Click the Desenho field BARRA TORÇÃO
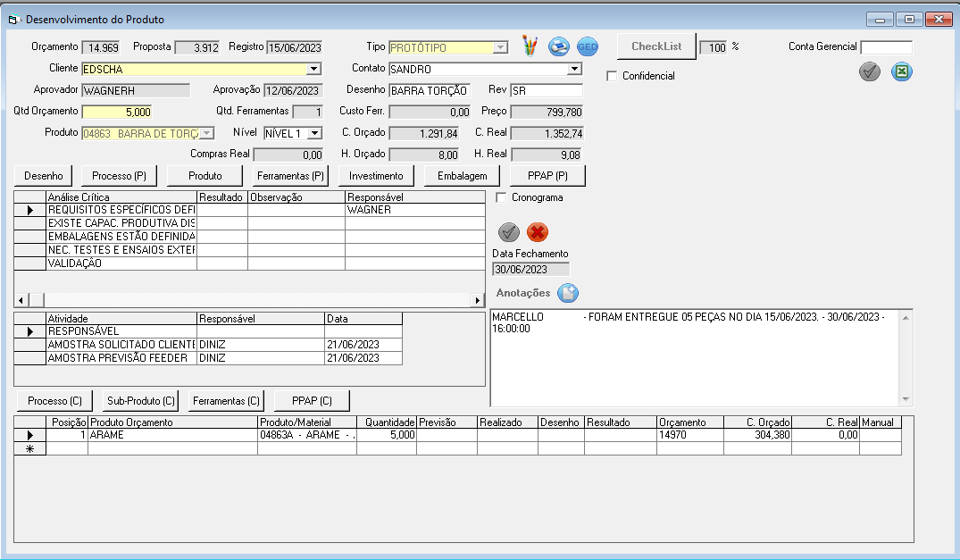This screenshot has width=960, height=560. (430, 90)
